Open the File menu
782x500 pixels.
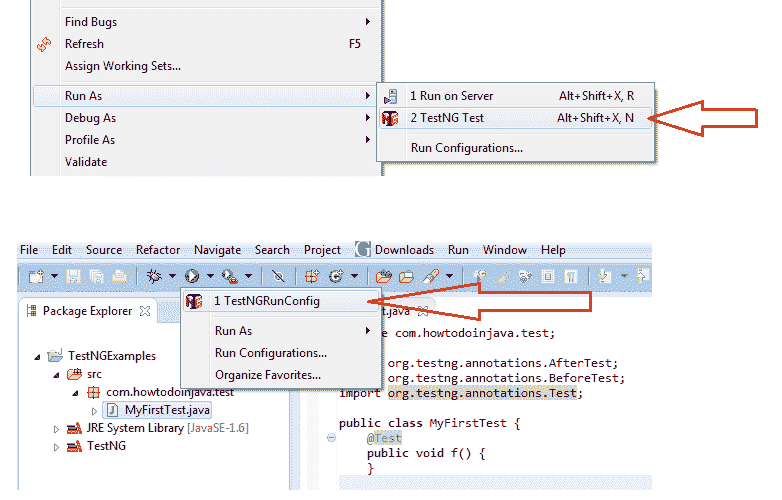coord(29,250)
